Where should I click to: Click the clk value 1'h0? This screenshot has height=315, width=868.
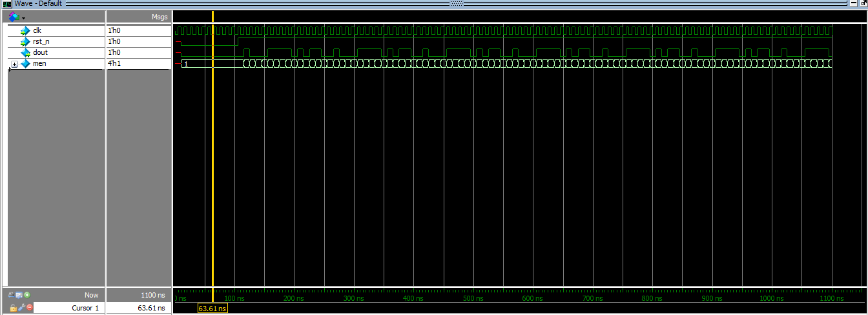(114, 30)
